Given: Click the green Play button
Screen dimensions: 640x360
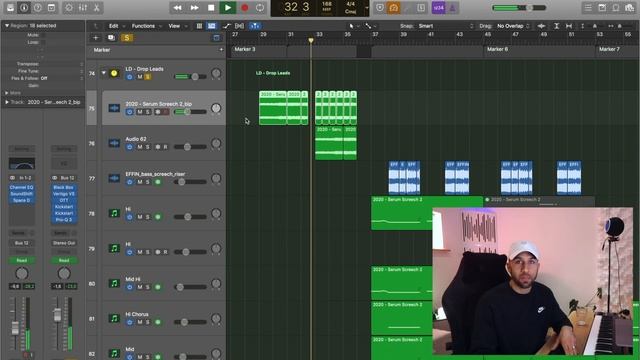Looking at the screenshot, I should (x=228, y=8).
